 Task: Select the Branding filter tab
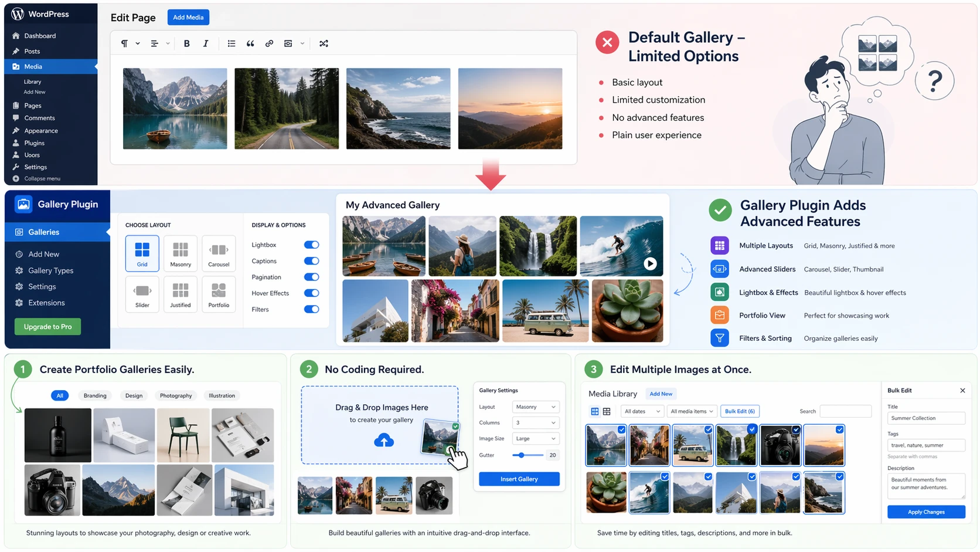tap(95, 395)
